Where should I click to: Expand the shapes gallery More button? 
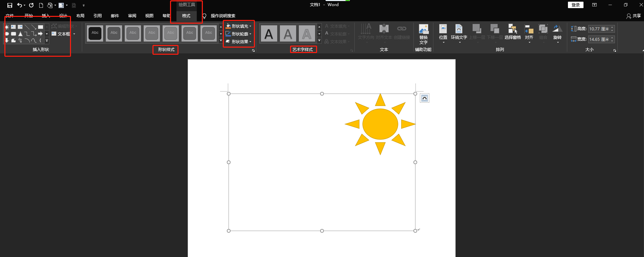(47, 41)
